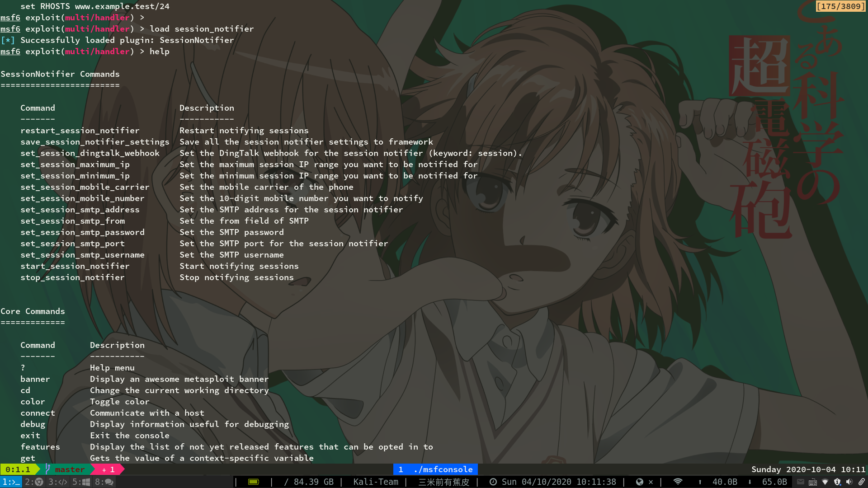Screen dimensions: 868x488
Task: Click the network dropdown tray icon
Action: (x=825, y=482)
